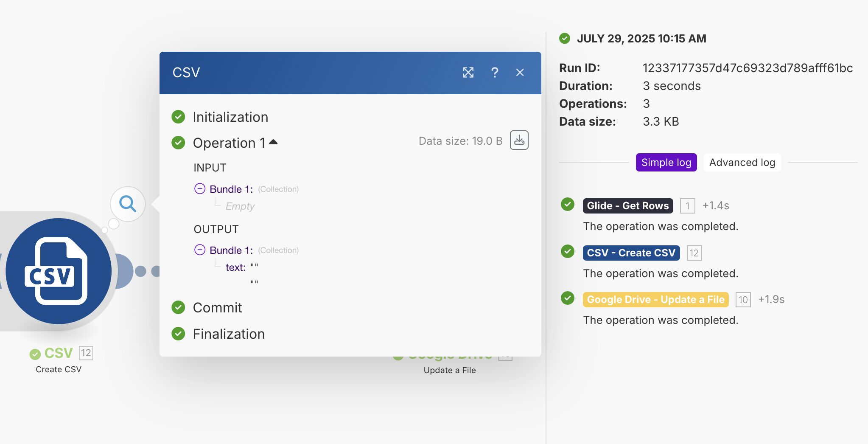Image resolution: width=868 pixels, height=444 pixels.
Task: Click the number 12 badge beside CSV - Create CSV
Action: click(x=694, y=253)
